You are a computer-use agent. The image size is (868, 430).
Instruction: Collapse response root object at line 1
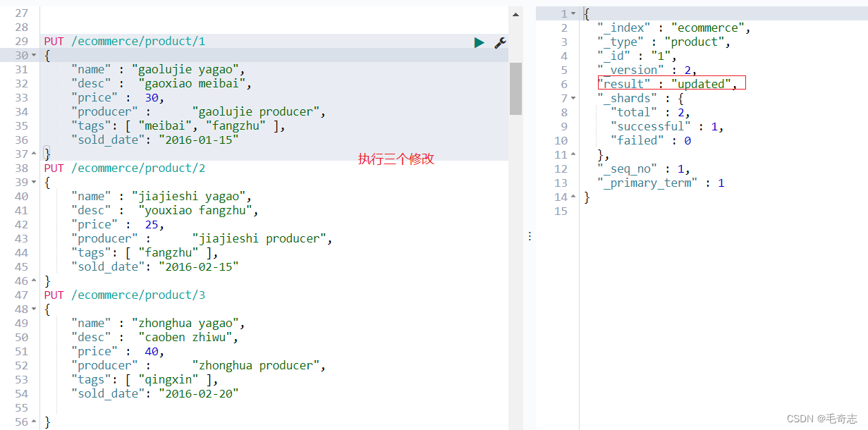[x=573, y=14]
